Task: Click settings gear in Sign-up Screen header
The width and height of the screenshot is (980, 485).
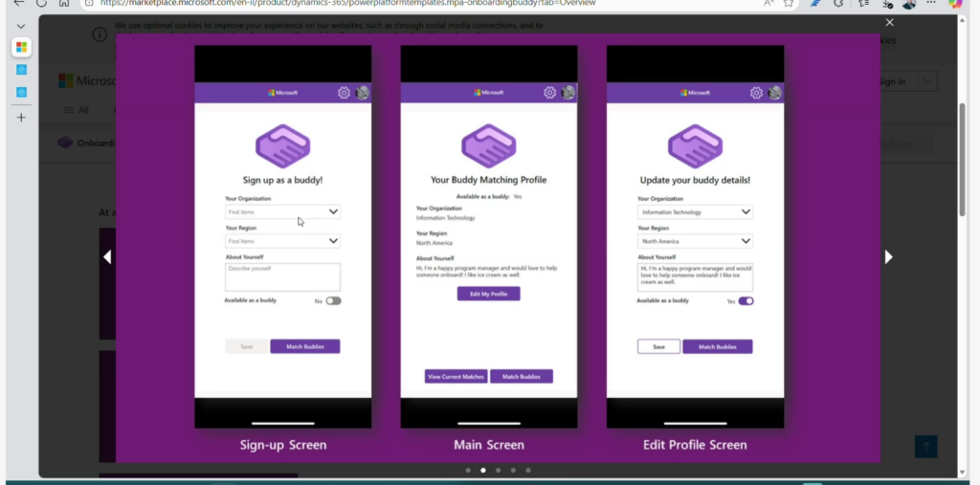Action: [x=344, y=93]
